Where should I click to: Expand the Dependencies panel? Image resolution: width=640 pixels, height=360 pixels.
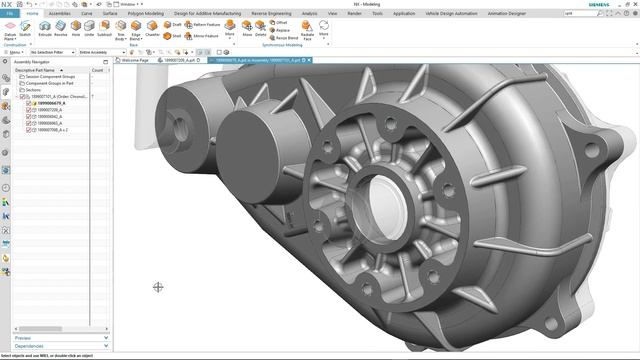click(x=61, y=346)
